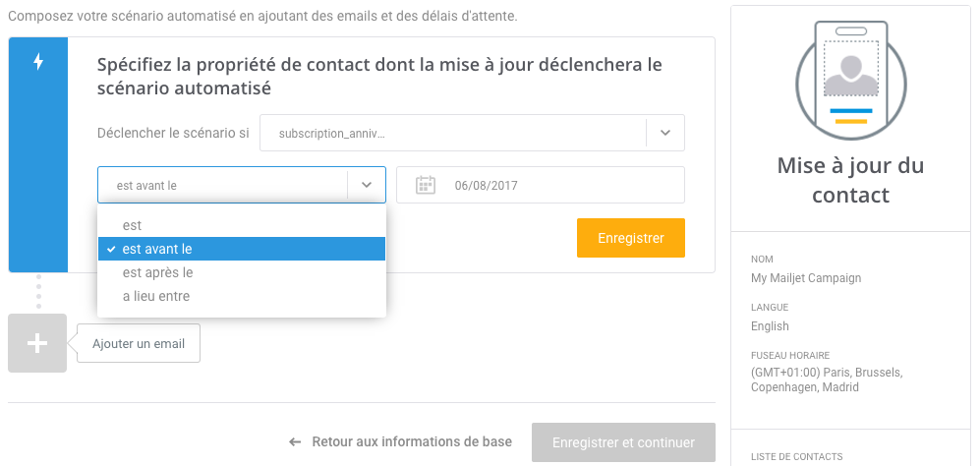
Task: Click the lightning bolt trigger icon
Action: tap(38, 61)
